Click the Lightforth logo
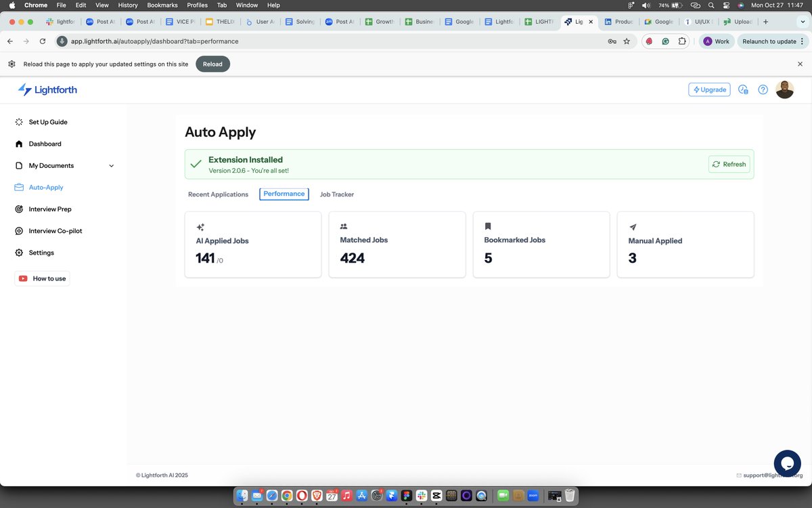 (47, 89)
